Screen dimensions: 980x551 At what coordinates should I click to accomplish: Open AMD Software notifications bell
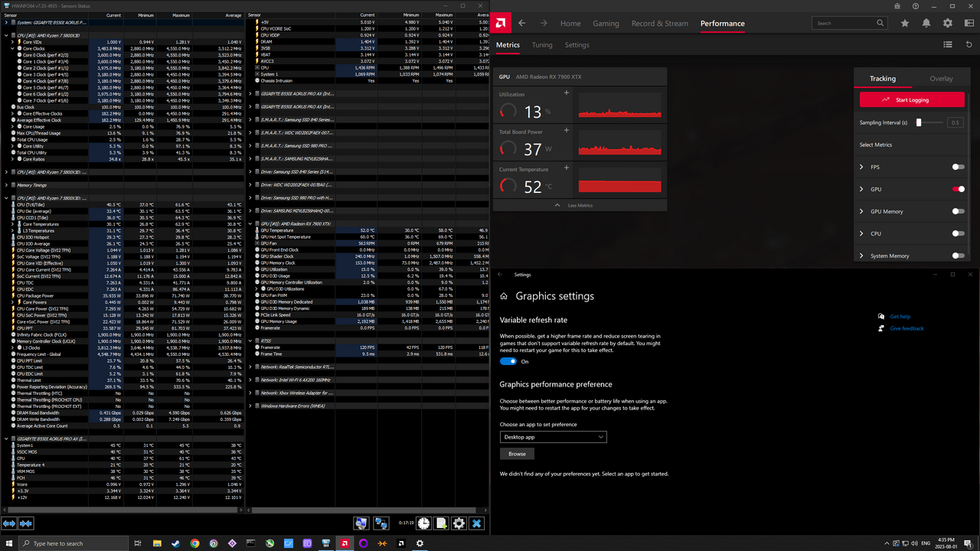[x=926, y=23]
